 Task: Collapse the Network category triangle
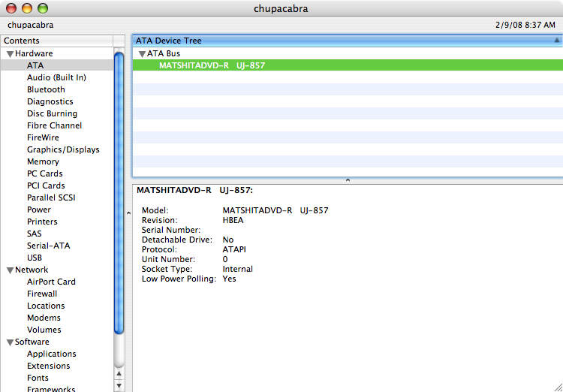pos(10,270)
